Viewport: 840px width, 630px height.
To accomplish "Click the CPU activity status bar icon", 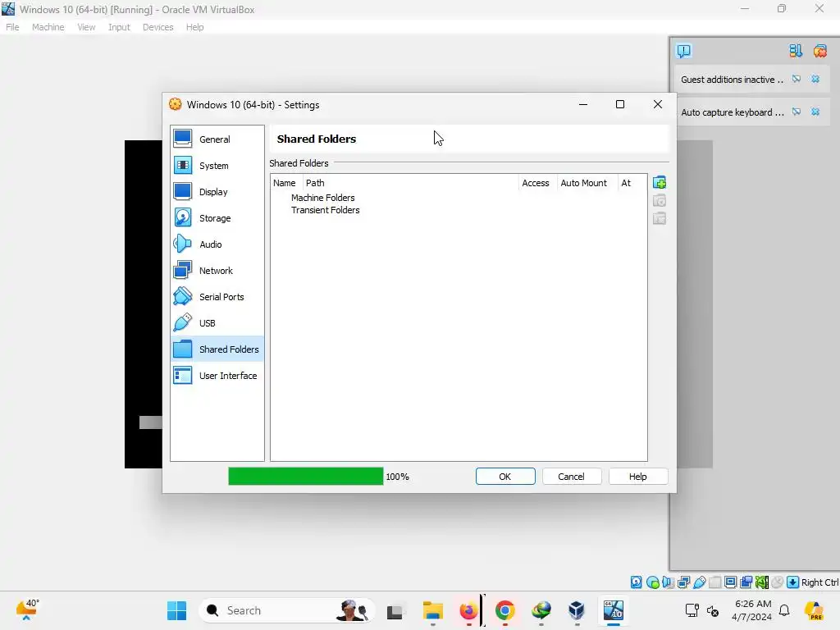I will (762, 582).
